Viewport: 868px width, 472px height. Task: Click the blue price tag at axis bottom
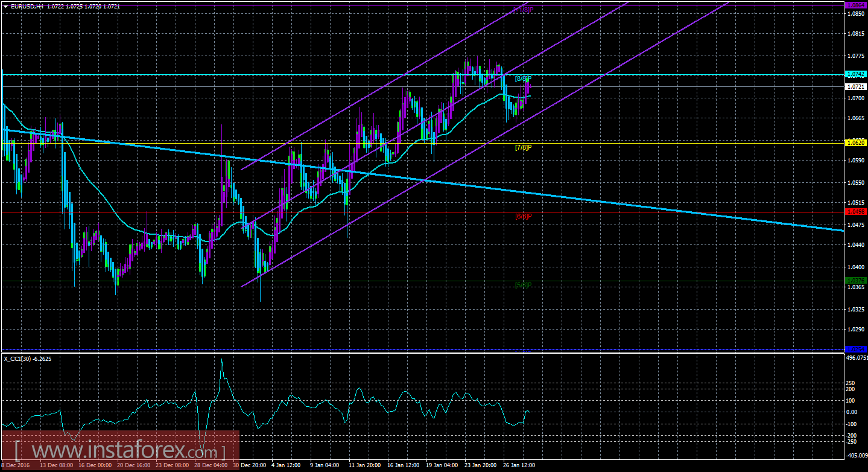(856, 349)
